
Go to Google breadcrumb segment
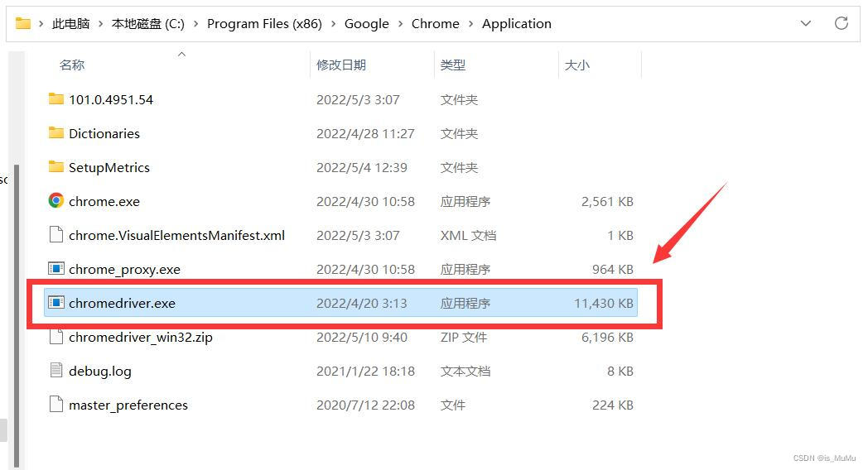tap(366, 24)
